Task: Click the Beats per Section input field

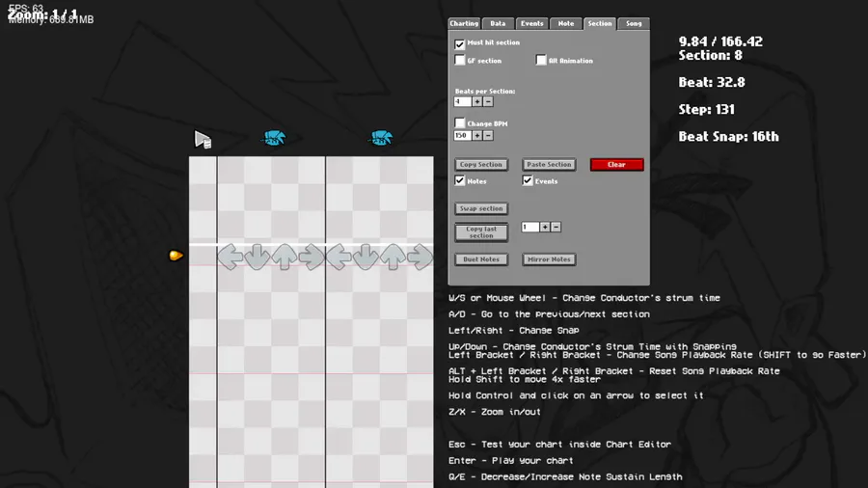Action: click(x=463, y=102)
